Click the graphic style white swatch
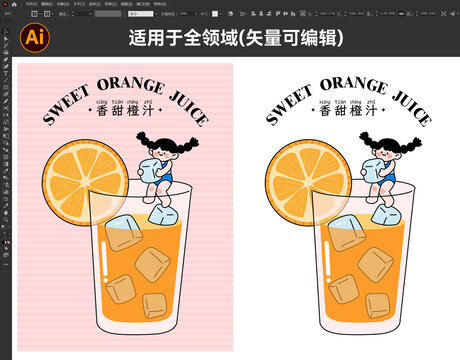 215,14
